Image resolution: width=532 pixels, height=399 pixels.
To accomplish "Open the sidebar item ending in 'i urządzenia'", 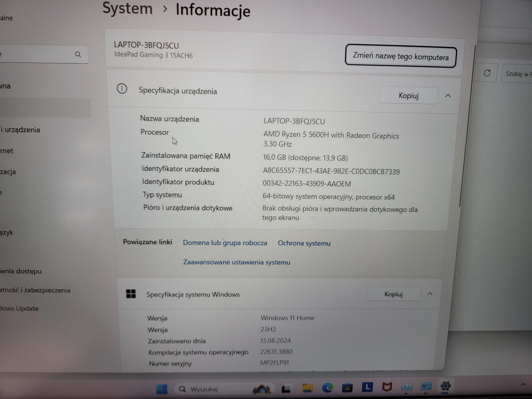I will pos(21,130).
